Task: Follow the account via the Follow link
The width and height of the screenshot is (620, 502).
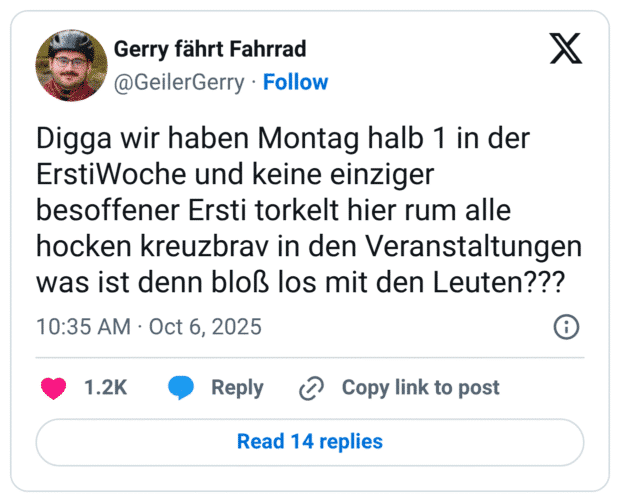Action: [295, 82]
